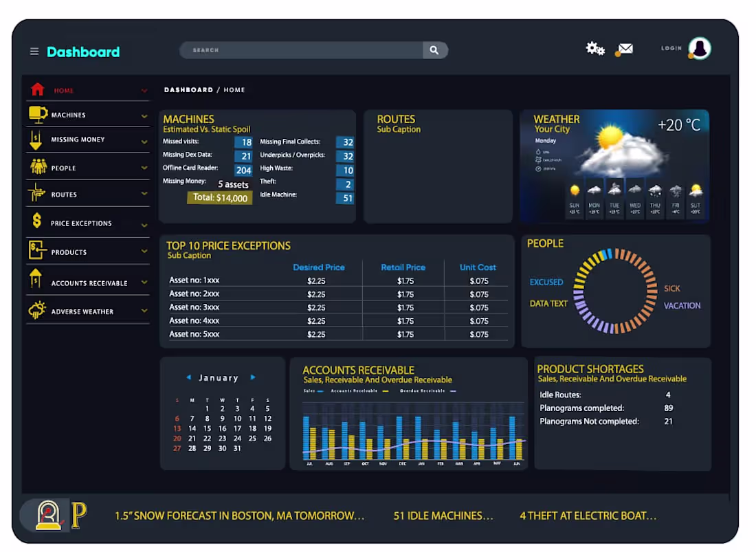Open the snow forecast ticker headline
The width and height of the screenshot is (756, 552).
(x=239, y=516)
